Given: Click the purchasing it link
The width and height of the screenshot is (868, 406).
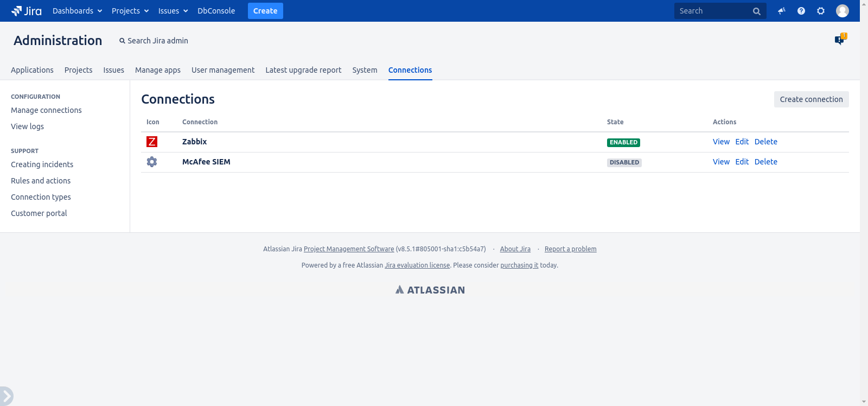Looking at the screenshot, I should pyautogui.click(x=519, y=265).
